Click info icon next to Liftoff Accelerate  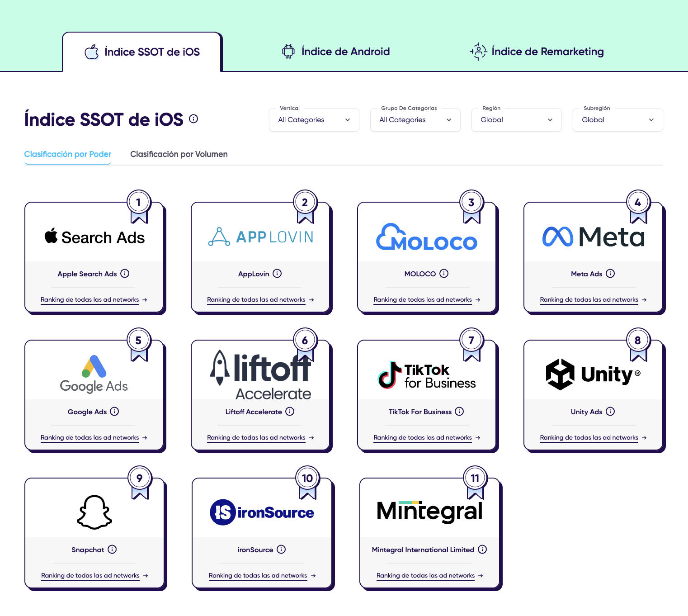click(x=290, y=412)
